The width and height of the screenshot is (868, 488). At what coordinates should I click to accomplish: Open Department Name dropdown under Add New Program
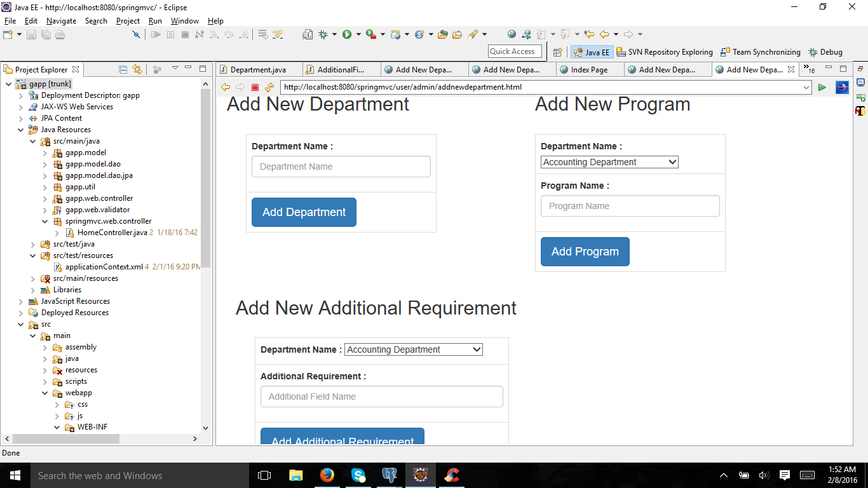tap(609, 162)
